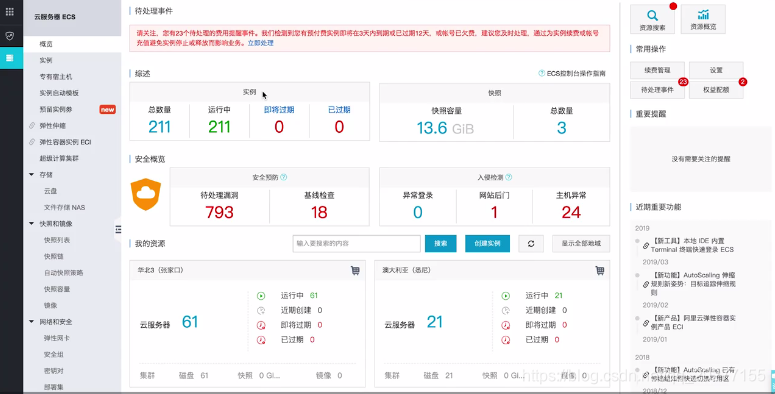
Task: Click the 已过期 link in 实例 overview
Action: pos(339,110)
